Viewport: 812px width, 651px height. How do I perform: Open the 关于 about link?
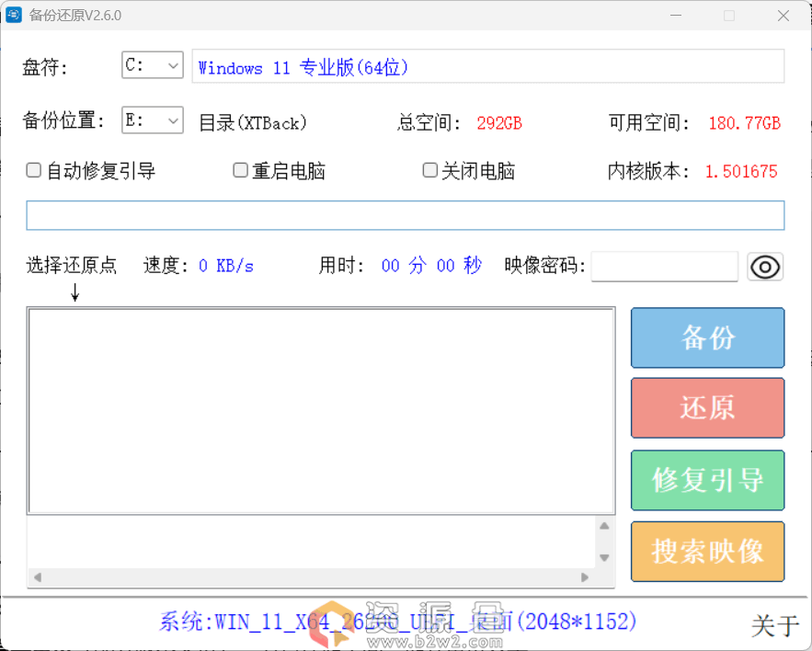pos(774,625)
